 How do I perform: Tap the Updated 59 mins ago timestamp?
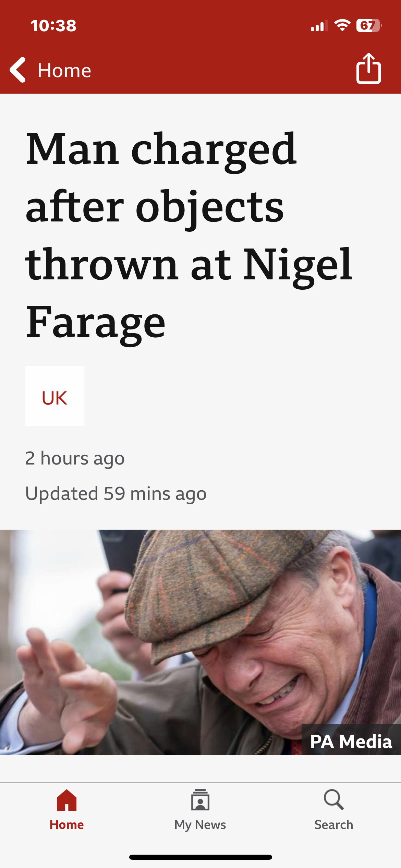(116, 494)
